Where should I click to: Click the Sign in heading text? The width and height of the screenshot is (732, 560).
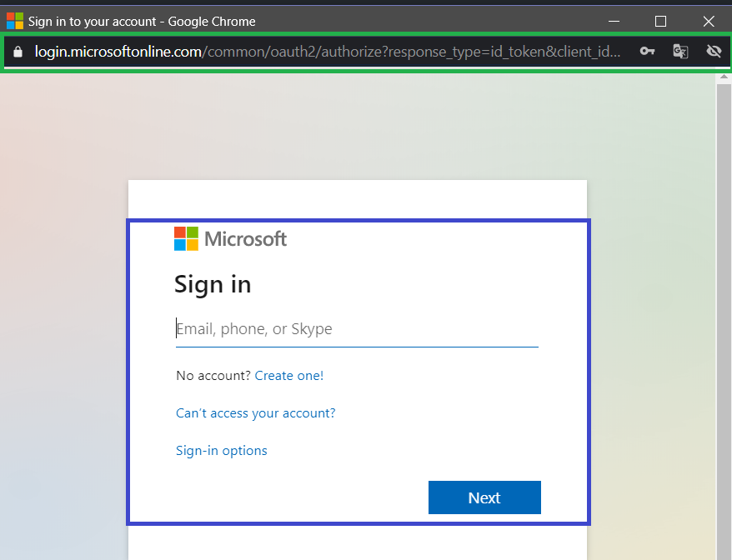pyautogui.click(x=213, y=284)
